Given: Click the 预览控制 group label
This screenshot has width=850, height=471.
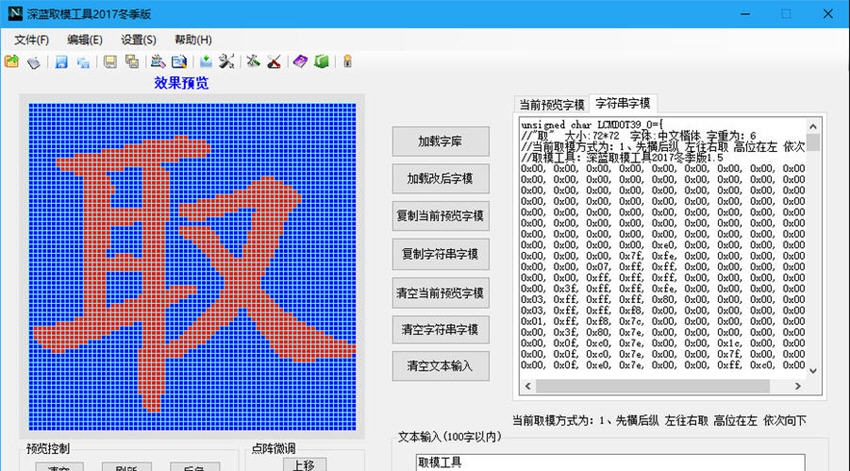Looking at the screenshot, I should pyautogui.click(x=48, y=449).
